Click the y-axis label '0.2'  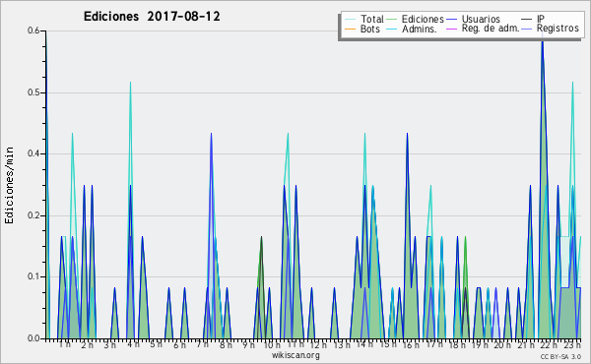point(33,215)
